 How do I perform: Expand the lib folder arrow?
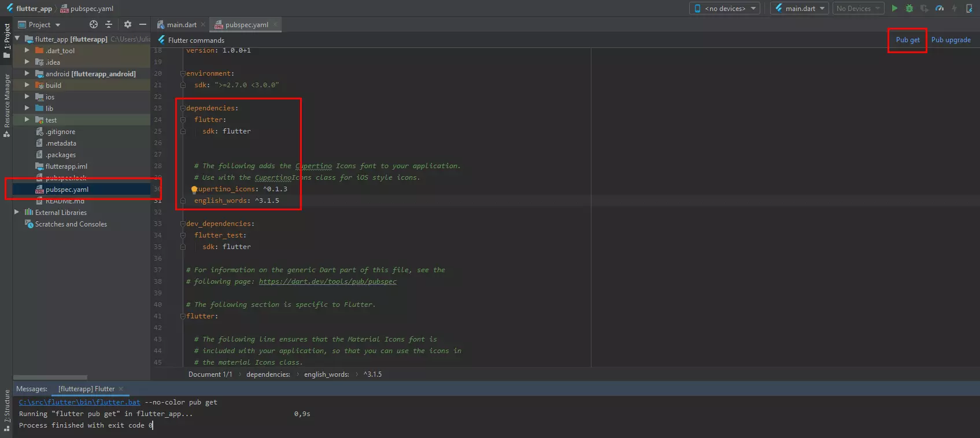click(27, 108)
